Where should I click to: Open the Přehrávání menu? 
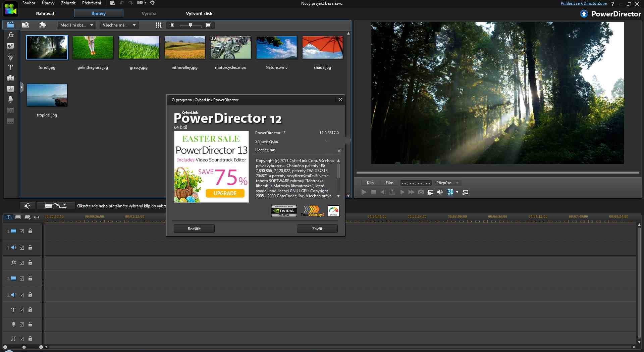pyautogui.click(x=92, y=3)
